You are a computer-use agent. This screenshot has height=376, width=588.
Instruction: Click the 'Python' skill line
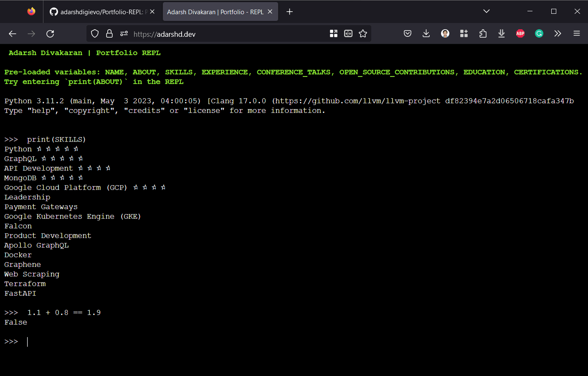41,149
